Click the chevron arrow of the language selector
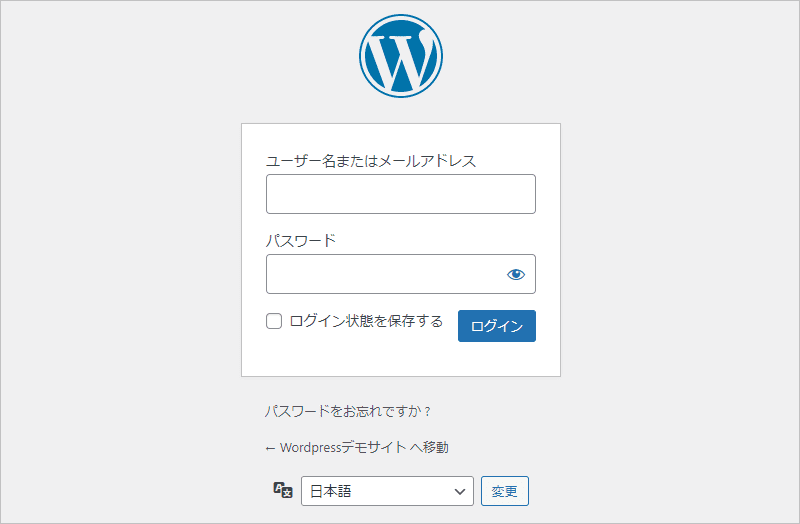 pyautogui.click(x=460, y=491)
